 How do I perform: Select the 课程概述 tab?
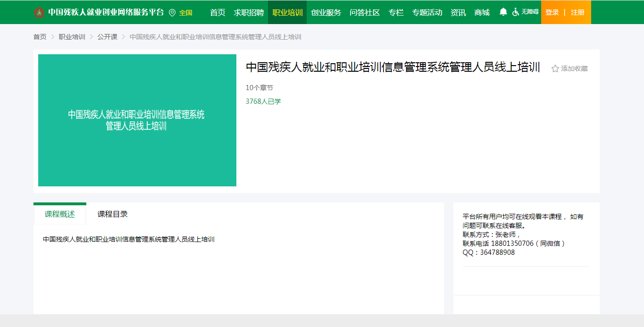pyautogui.click(x=60, y=214)
